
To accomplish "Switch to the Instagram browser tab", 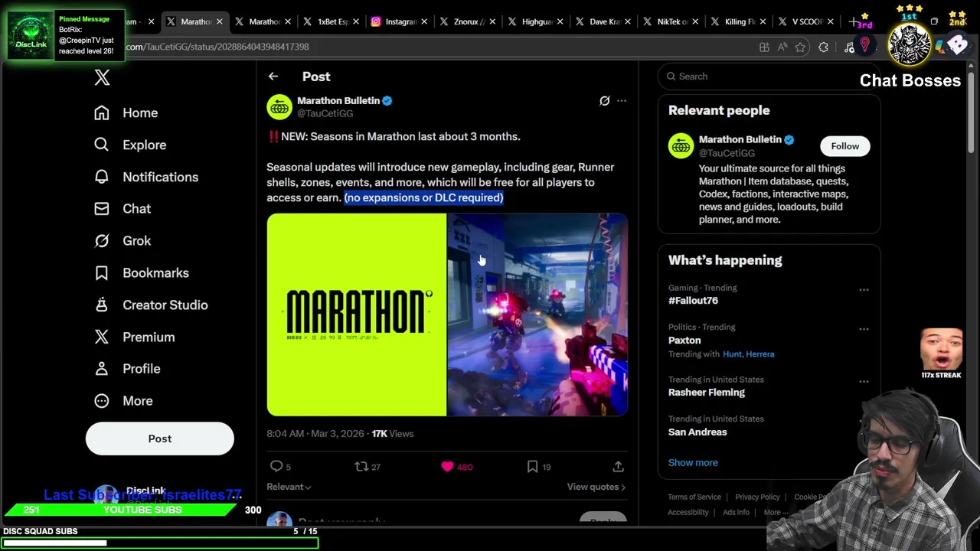I will tap(400, 21).
